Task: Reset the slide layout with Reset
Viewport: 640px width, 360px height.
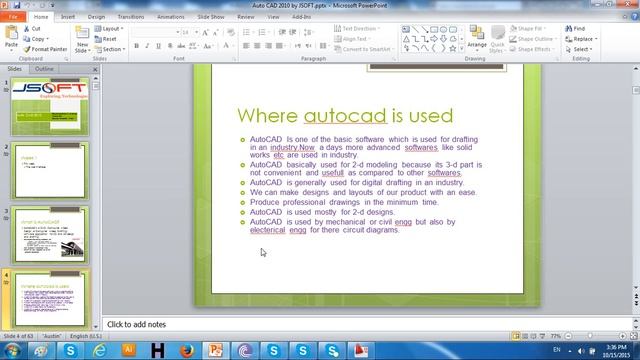Action: 105,39
